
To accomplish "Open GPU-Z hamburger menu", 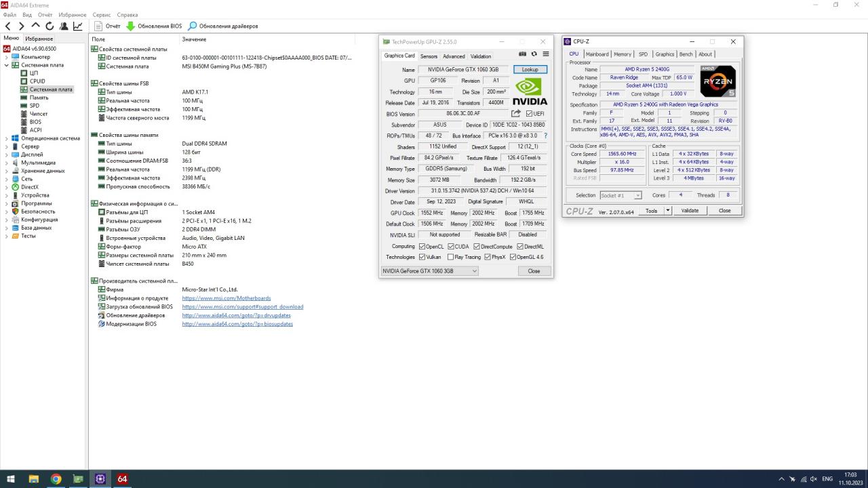I will point(545,54).
